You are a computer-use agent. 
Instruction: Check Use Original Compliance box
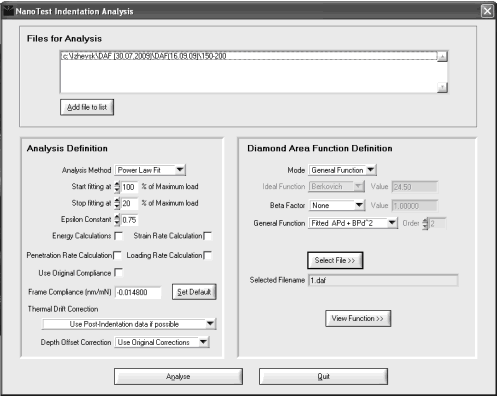(118, 273)
